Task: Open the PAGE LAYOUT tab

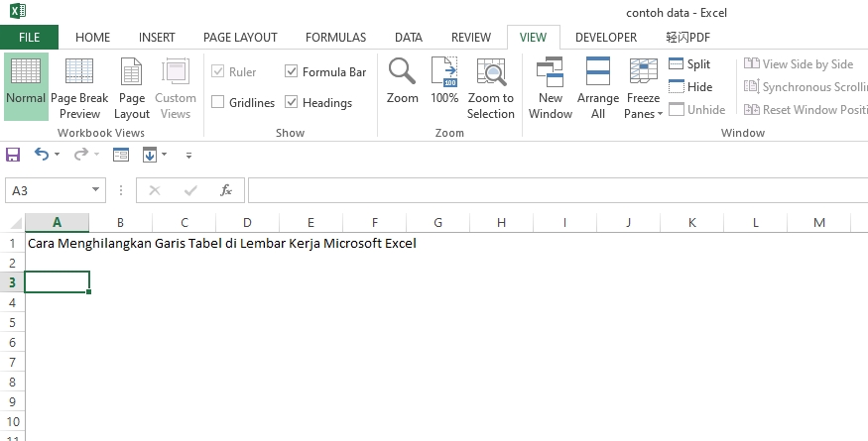Action: [x=240, y=37]
